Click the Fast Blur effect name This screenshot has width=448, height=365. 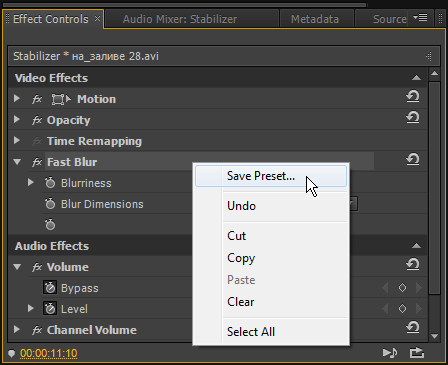coord(72,162)
